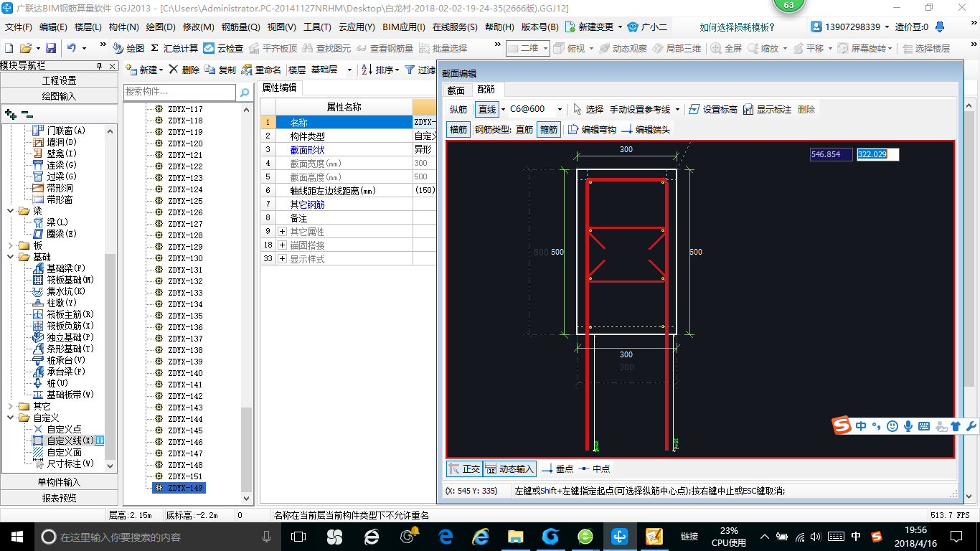Click 编辑端头 edit end icon
The height and width of the screenshot is (551, 980).
point(646,130)
